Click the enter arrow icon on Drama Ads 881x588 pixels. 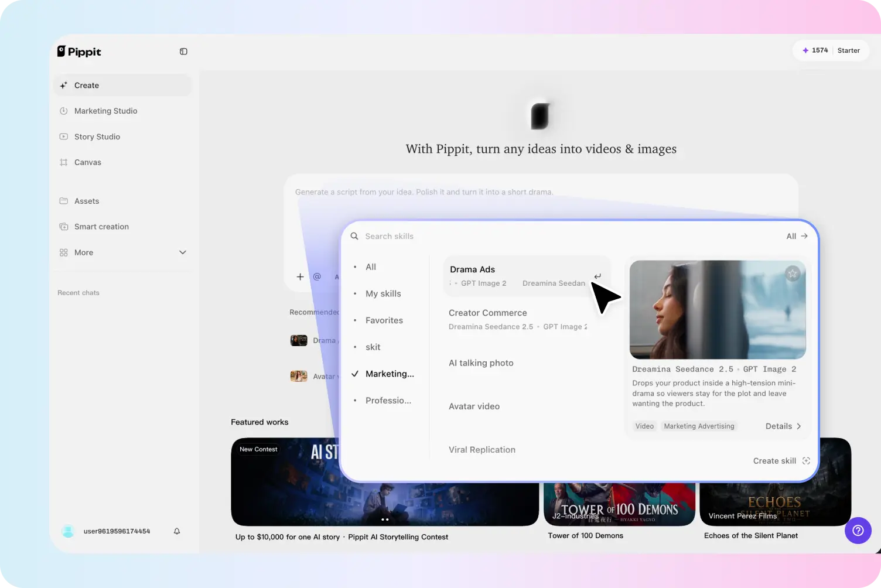point(597,276)
